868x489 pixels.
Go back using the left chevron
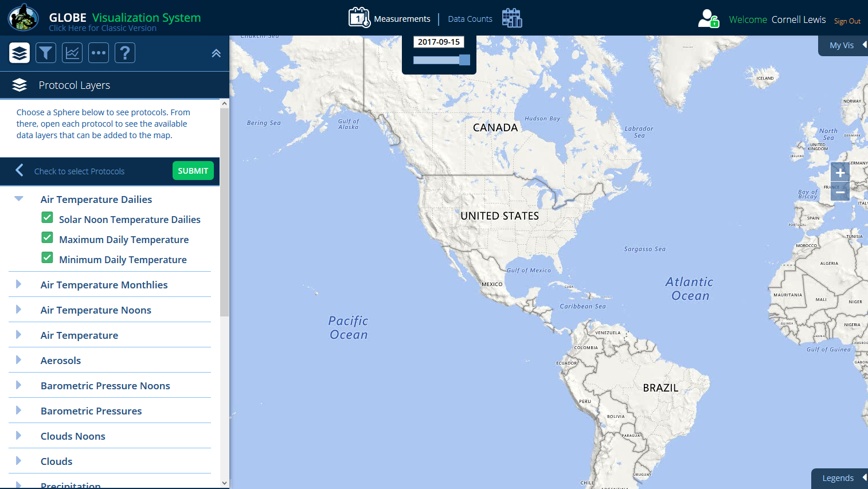pos(19,170)
